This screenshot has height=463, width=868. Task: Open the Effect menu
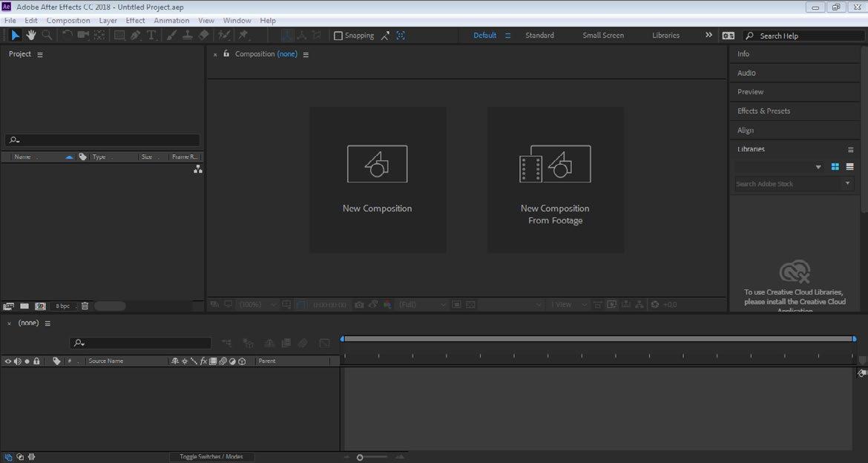tap(135, 21)
